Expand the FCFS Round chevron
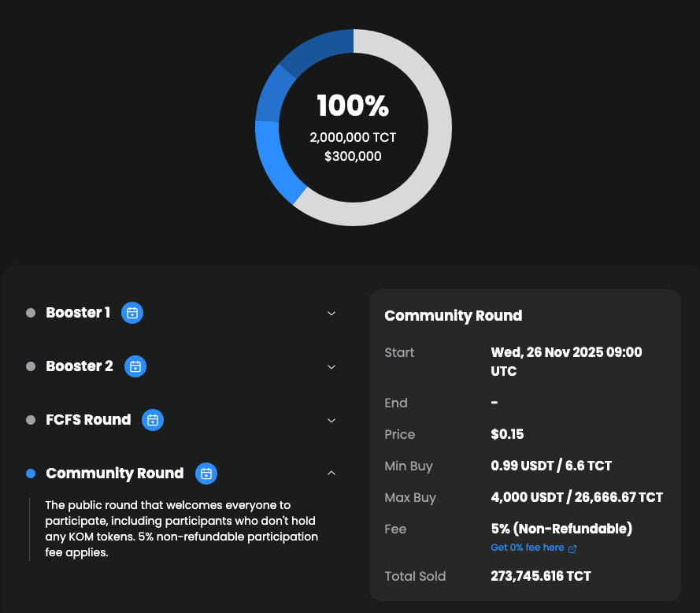The height and width of the screenshot is (613, 700). coord(331,421)
